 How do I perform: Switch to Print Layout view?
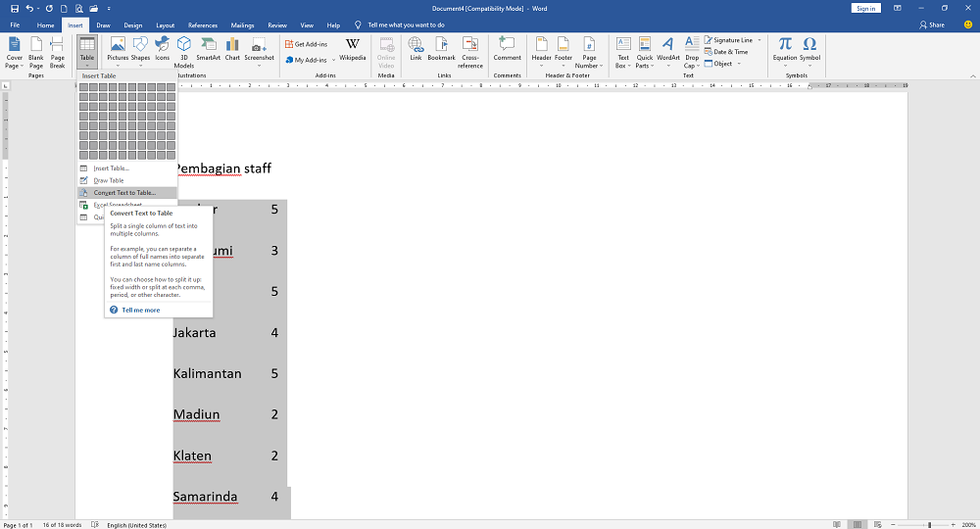(x=857, y=525)
